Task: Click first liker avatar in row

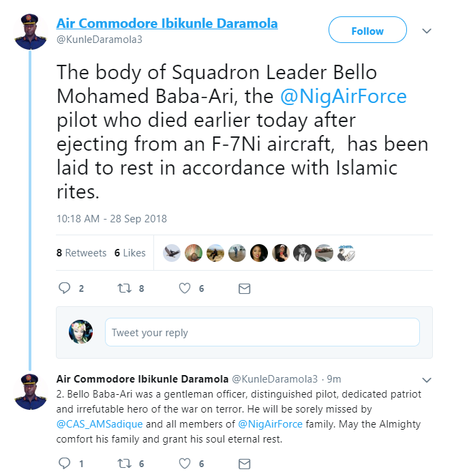Action: (172, 253)
